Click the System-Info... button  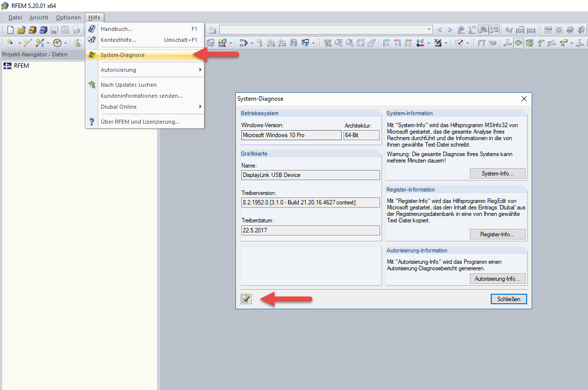(x=498, y=173)
